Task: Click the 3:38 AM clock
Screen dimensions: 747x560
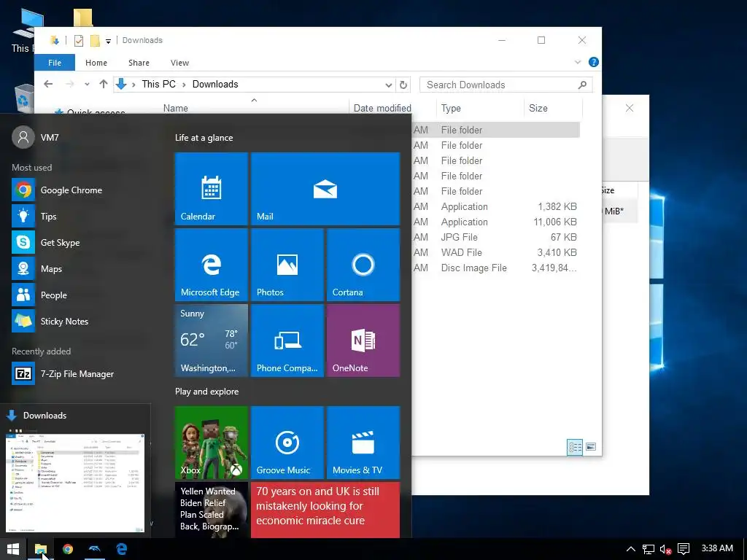Action: click(x=717, y=548)
